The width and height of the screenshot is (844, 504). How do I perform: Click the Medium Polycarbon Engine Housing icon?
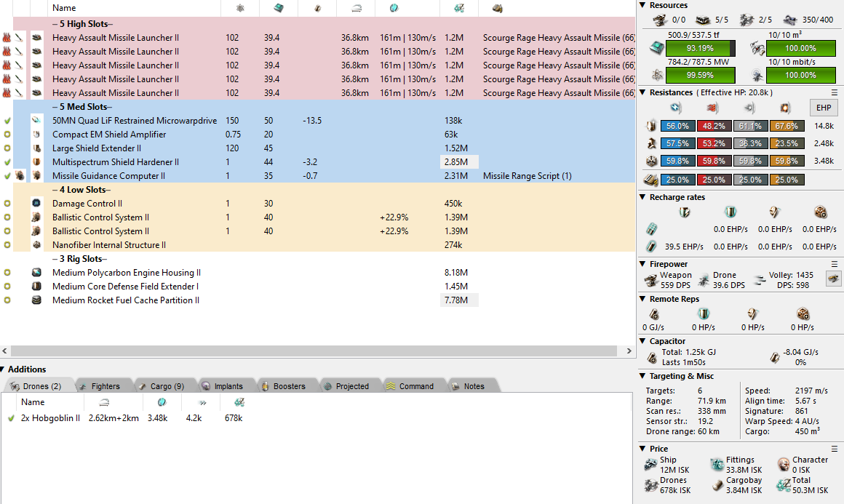[x=36, y=273]
